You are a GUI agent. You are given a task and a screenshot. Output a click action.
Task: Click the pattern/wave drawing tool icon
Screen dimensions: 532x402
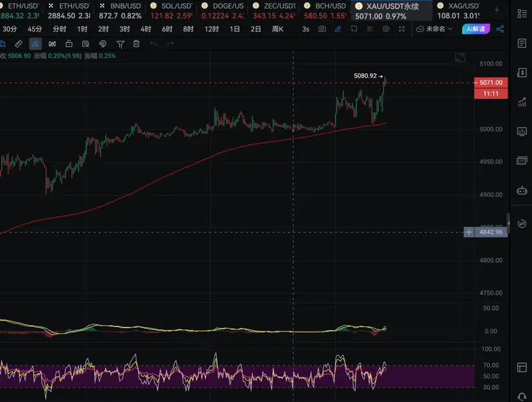(52, 44)
